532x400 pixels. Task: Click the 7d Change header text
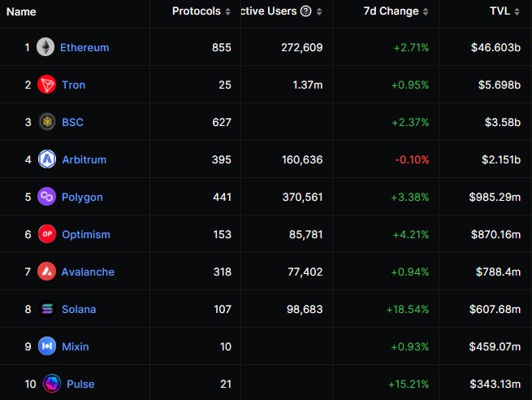pos(391,11)
